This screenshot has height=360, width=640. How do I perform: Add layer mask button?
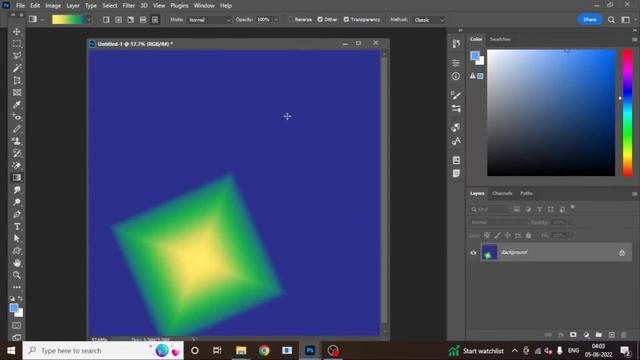click(573, 335)
